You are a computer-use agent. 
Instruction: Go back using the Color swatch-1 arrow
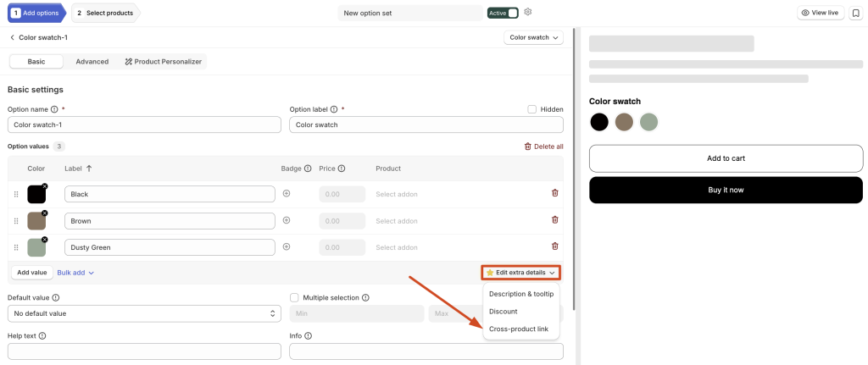pyautogui.click(x=12, y=37)
